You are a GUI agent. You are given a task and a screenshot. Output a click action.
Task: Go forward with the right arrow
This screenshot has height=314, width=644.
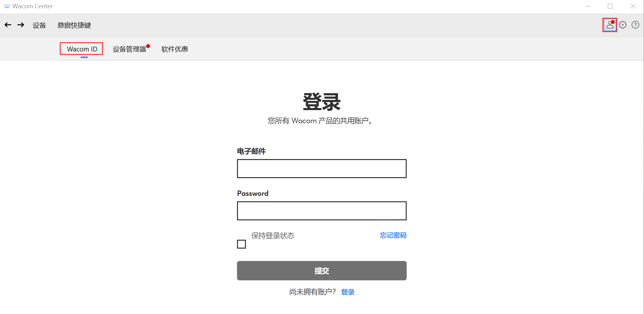(21, 25)
